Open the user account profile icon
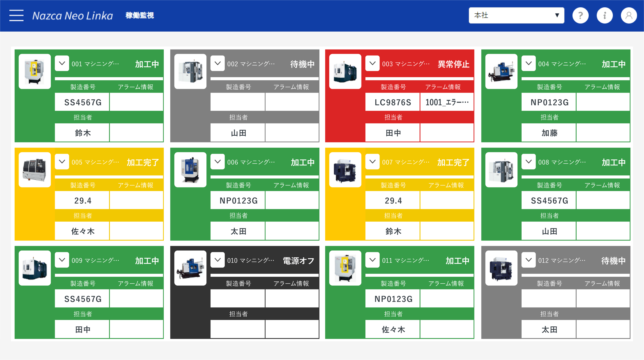The height and width of the screenshot is (360, 644). 629,15
